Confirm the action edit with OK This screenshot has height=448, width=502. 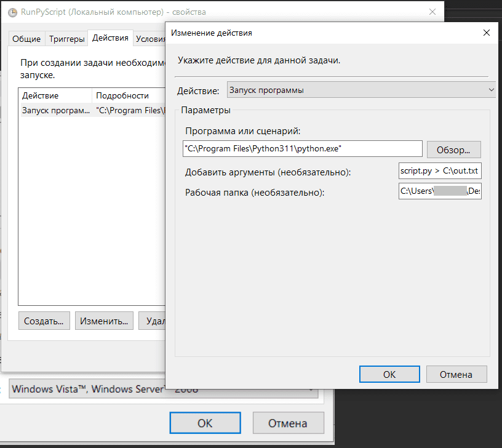(389, 374)
